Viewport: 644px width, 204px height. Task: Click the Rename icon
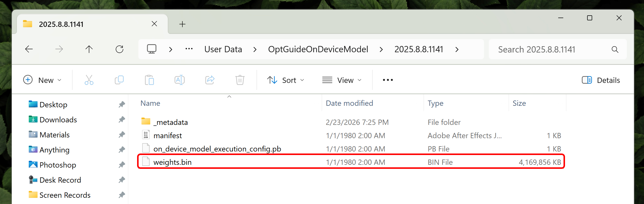(180, 80)
